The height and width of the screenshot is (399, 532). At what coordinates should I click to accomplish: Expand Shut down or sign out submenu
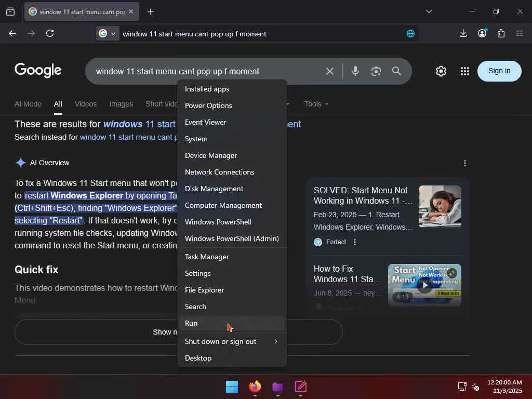pyautogui.click(x=232, y=342)
